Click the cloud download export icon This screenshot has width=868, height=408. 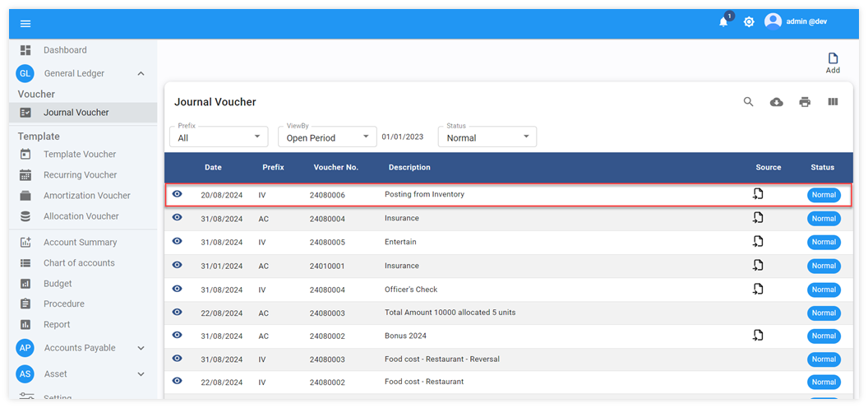coord(776,102)
